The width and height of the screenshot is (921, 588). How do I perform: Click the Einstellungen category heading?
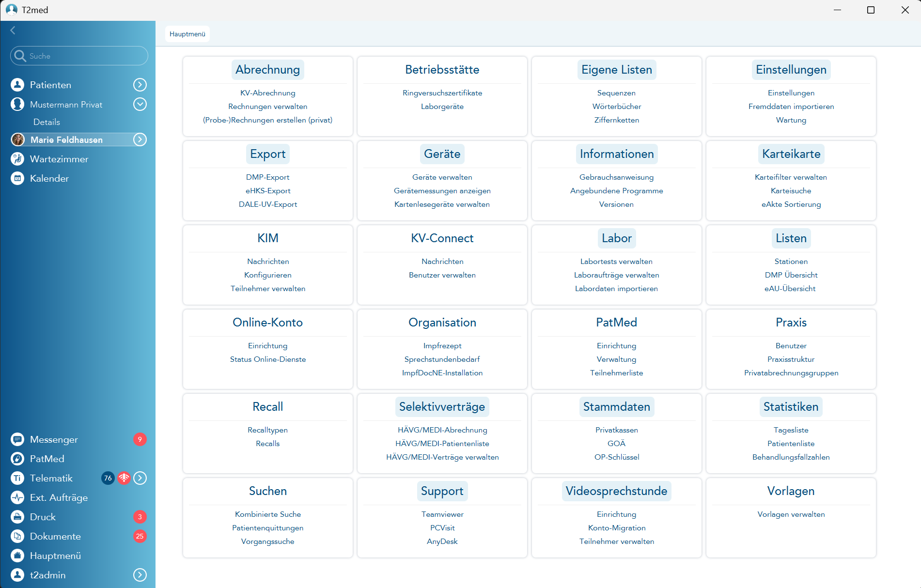(x=791, y=70)
